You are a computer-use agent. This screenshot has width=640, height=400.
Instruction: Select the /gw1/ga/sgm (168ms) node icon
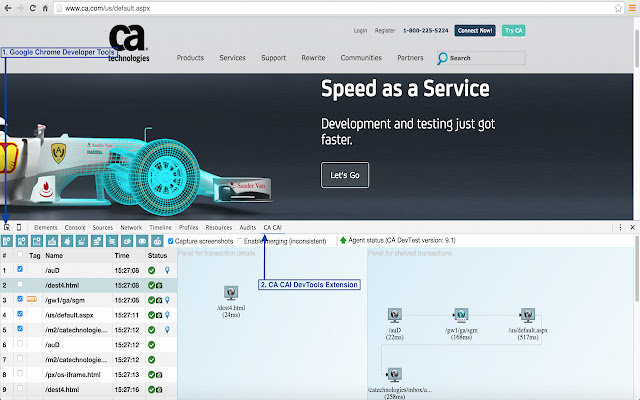(461, 315)
